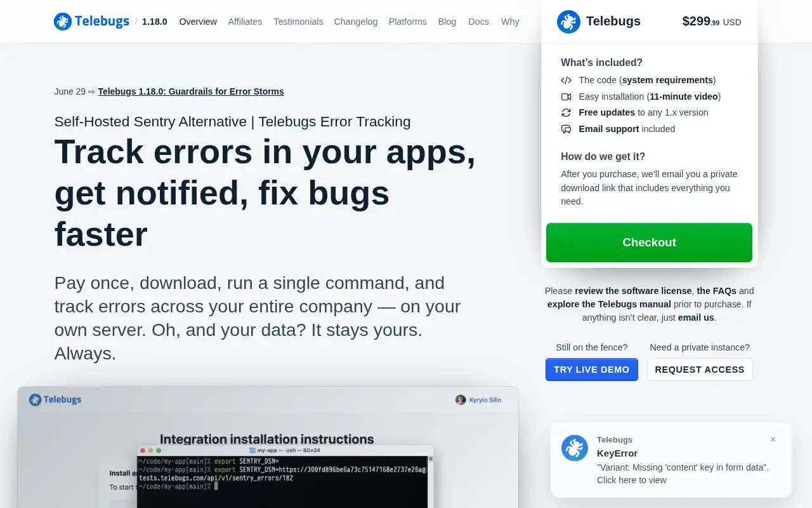Click the chat bubbles support icon

tap(566, 129)
